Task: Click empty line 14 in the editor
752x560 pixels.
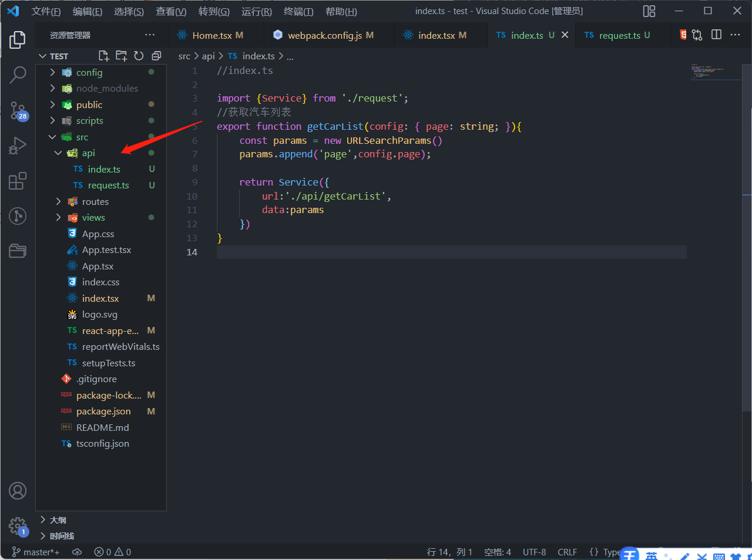Action: coord(451,252)
